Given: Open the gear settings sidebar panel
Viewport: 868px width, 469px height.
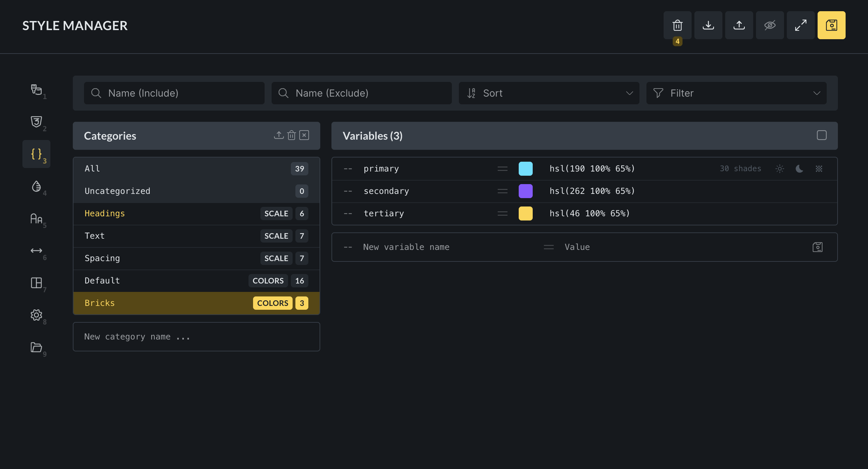Looking at the screenshot, I should [x=36, y=315].
